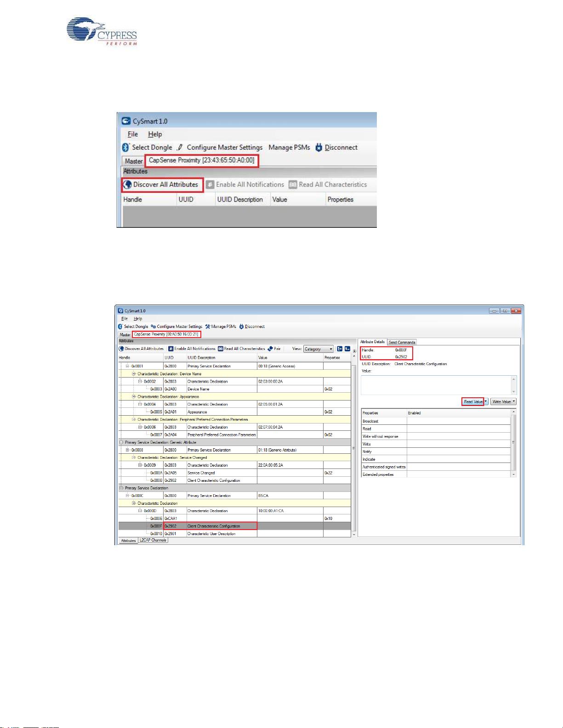The height and width of the screenshot is (728, 563).
Task: Click the '00:18 (Generic Access)' value cell
Action: 290,366
